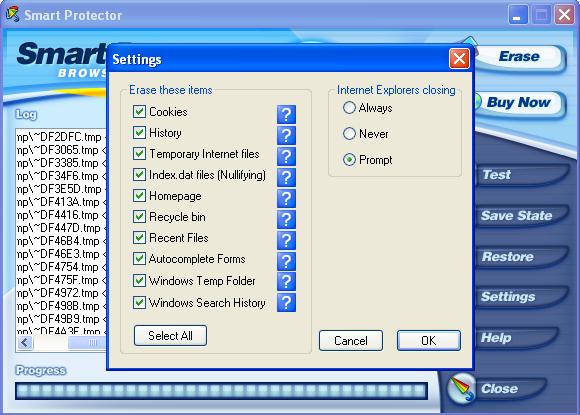Toggle the Recent Files checkbox
The width and height of the screenshot is (580, 415).
(139, 238)
